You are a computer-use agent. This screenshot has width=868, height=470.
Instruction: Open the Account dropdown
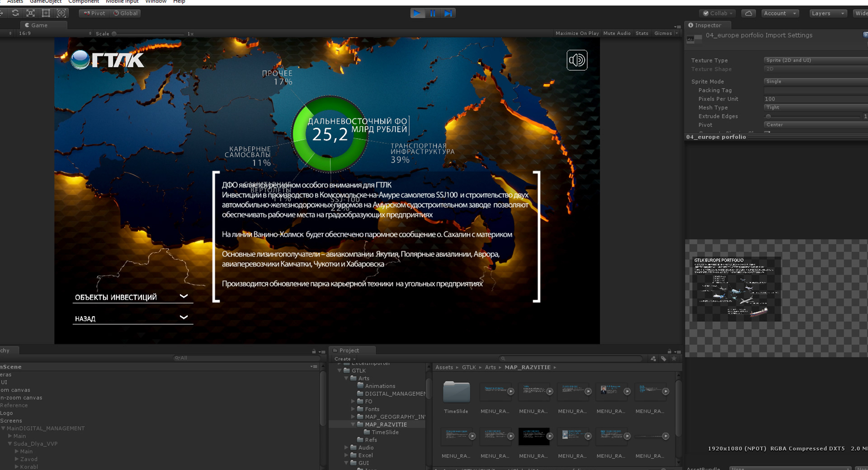click(x=780, y=13)
